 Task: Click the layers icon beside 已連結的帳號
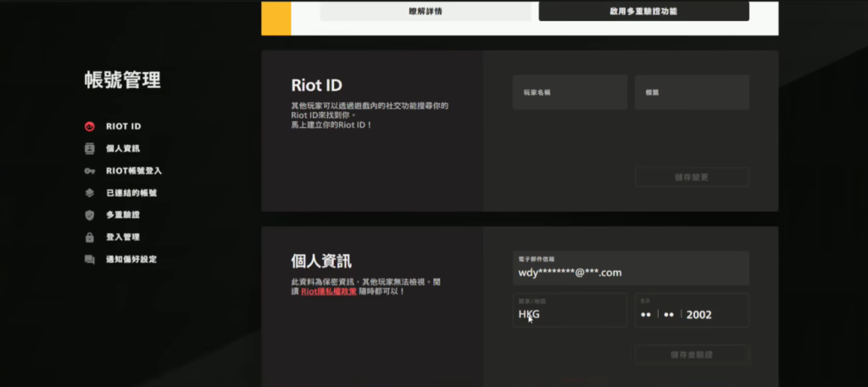(x=90, y=193)
